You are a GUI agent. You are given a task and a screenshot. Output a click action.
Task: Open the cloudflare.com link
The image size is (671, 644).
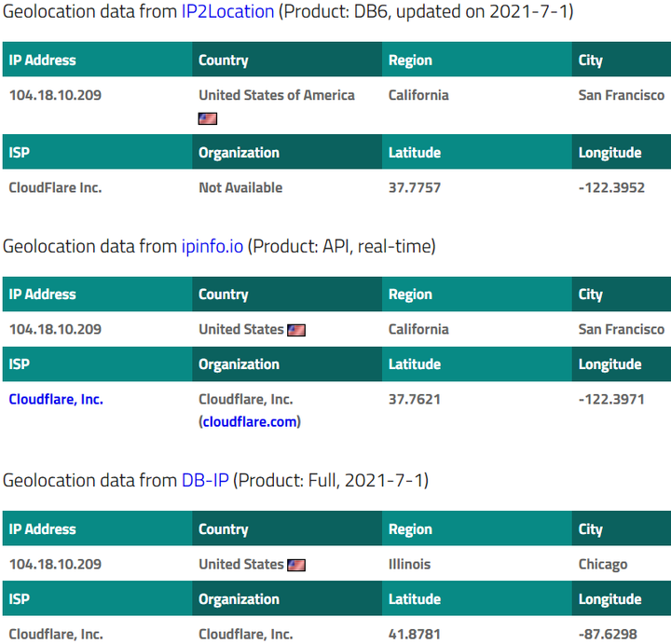click(x=250, y=422)
